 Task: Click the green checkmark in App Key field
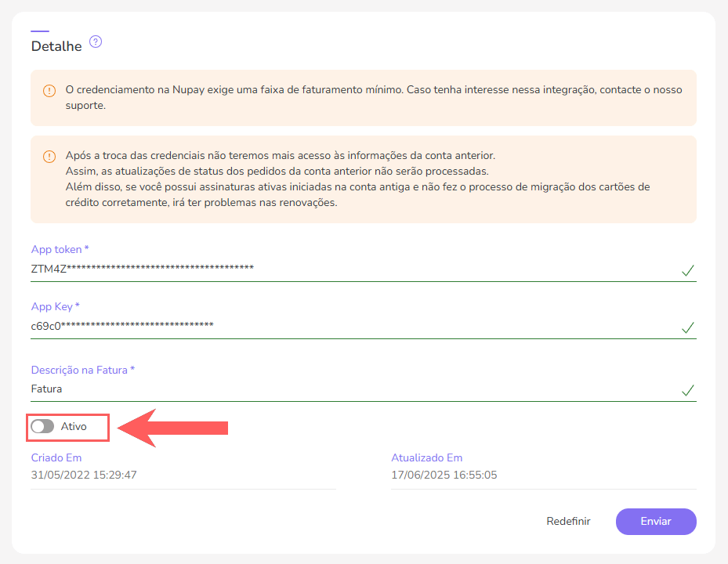(x=688, y=328)
